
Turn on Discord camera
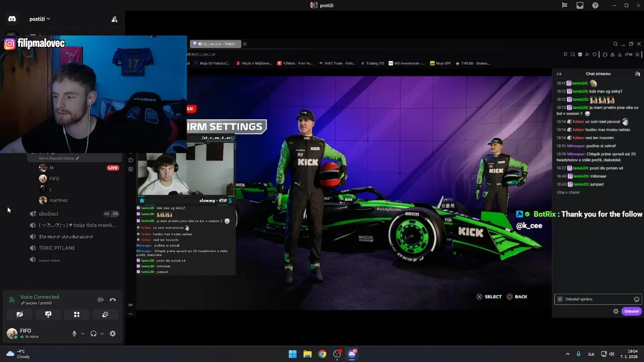coord(20,314)
